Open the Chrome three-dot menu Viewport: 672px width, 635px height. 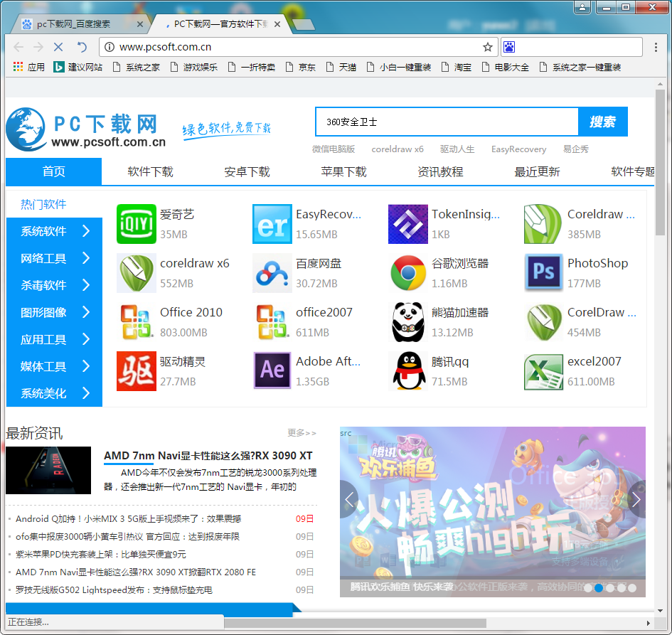656,47
